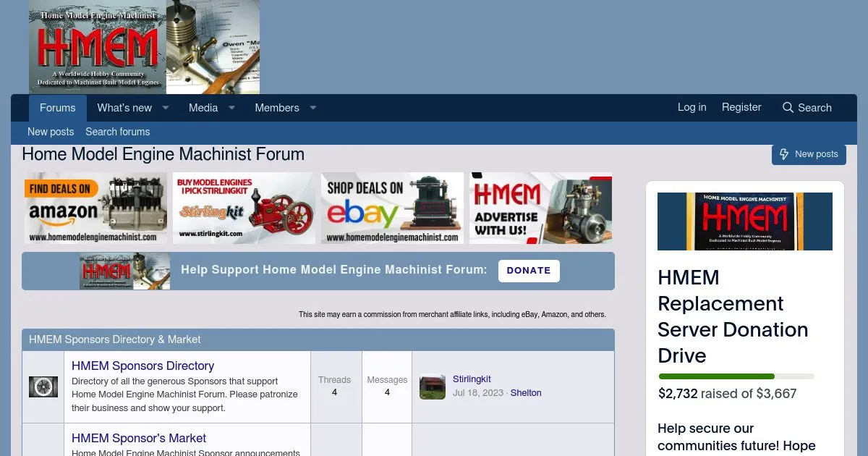Click the Messages count 4
The image size is (868, 456).
click(x=387, y=392)
